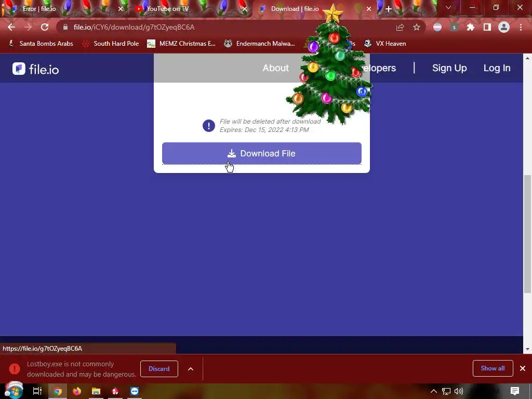This screenshot has height=399, width=532.
Task: Open new tab with plus button
Action: click(x=389, y=9)
